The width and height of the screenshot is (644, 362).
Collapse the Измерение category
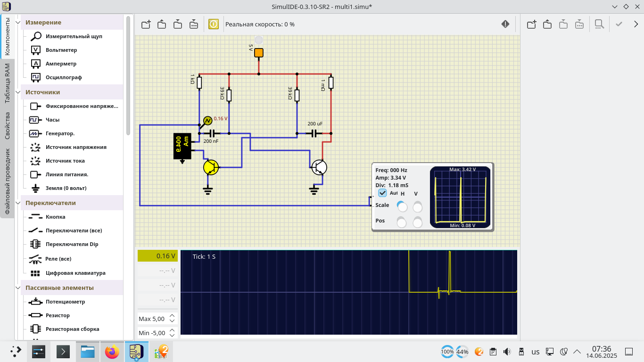19,22
